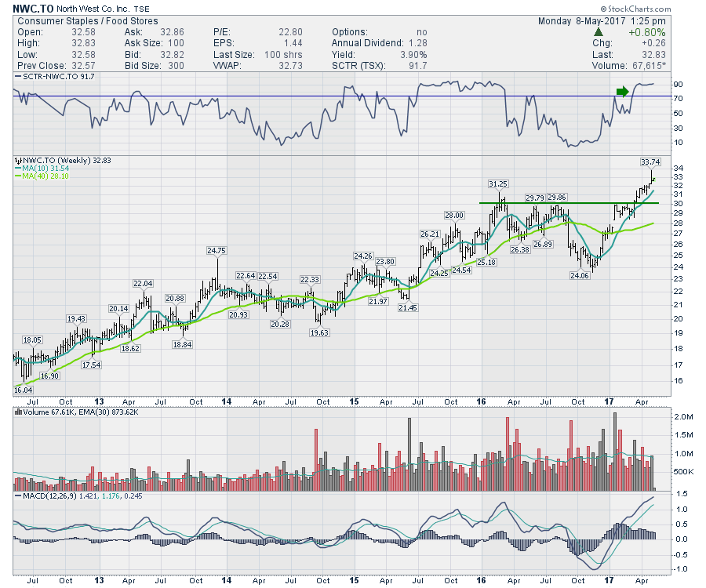The image size is (706, 588).
Task: Click the 2.0M volume axis label
Action: click(x=683, y=416)
